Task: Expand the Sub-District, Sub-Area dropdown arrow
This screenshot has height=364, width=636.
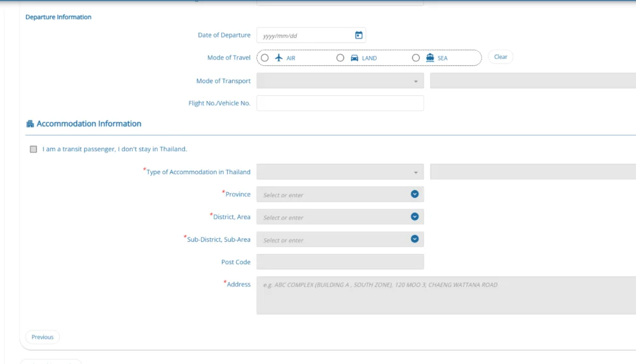Action: pyautogui.click(x=415, y=239)
